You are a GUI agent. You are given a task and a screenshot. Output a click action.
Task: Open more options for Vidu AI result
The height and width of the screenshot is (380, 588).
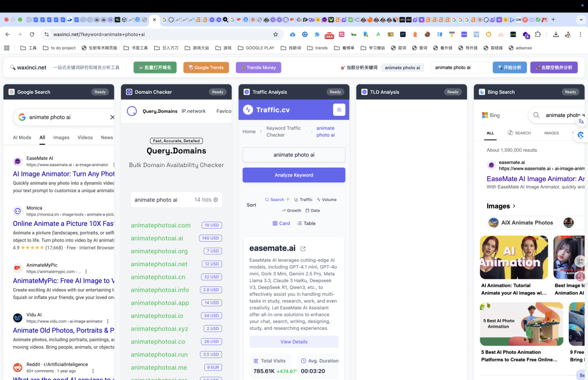point(108,321)
